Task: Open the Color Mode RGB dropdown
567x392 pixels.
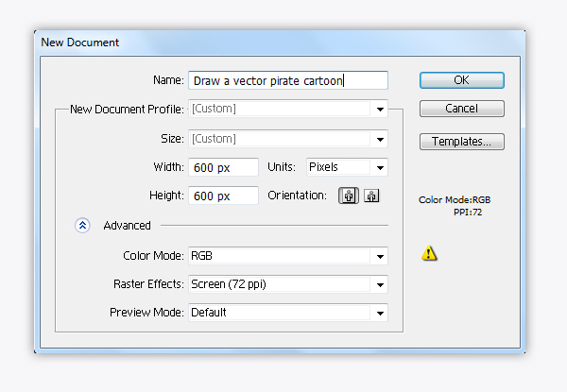Action: tap(288, 256)
